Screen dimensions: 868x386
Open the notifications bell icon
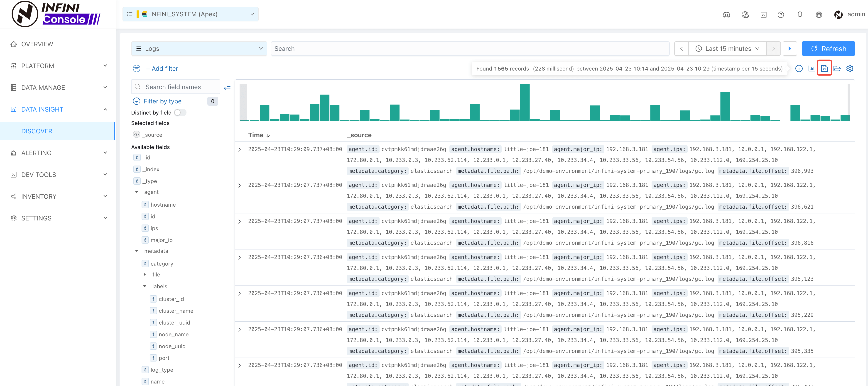point(799,14)
